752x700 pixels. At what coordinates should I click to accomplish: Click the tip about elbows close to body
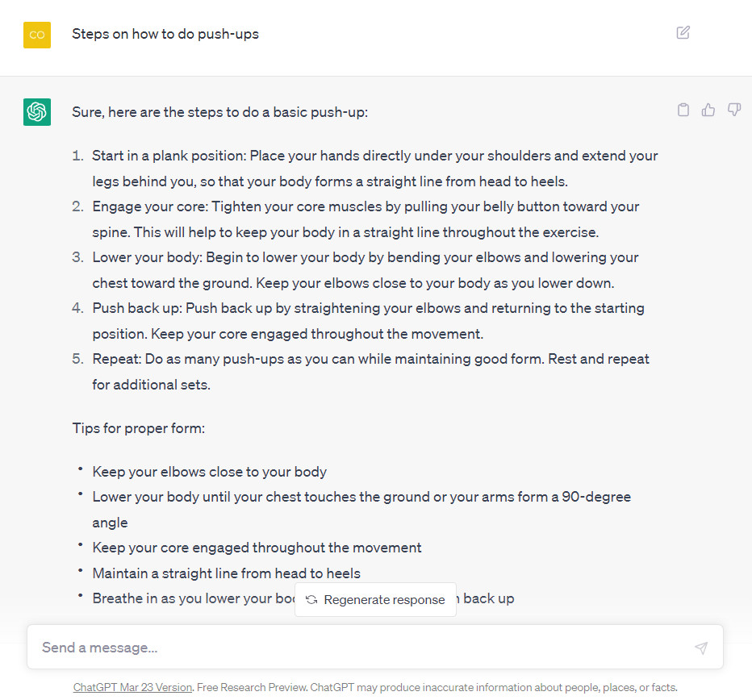coord(210,472)
